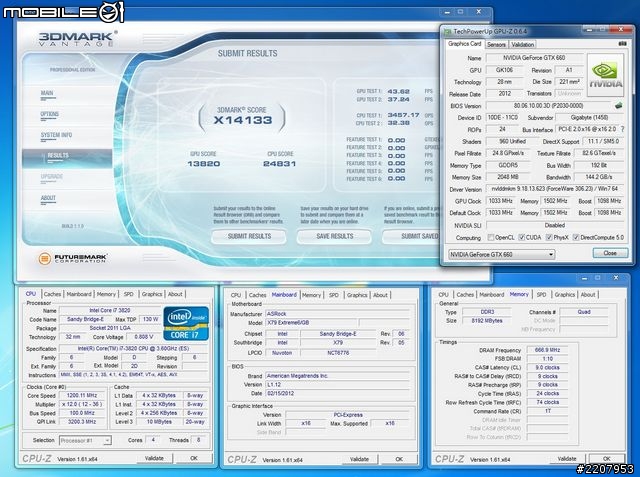Open Upgrade in 3DMark sidebar

[x=51, y=177]
